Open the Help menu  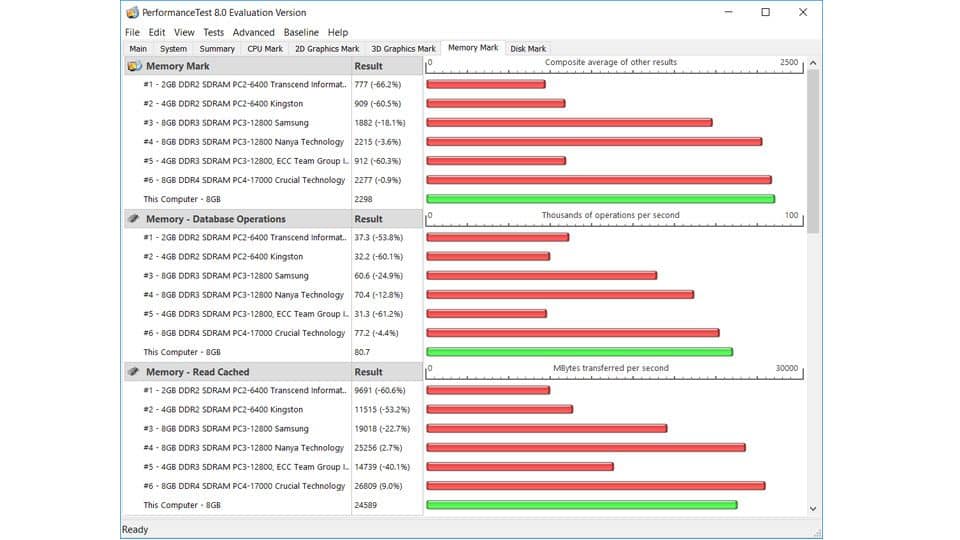pos(338,32)
